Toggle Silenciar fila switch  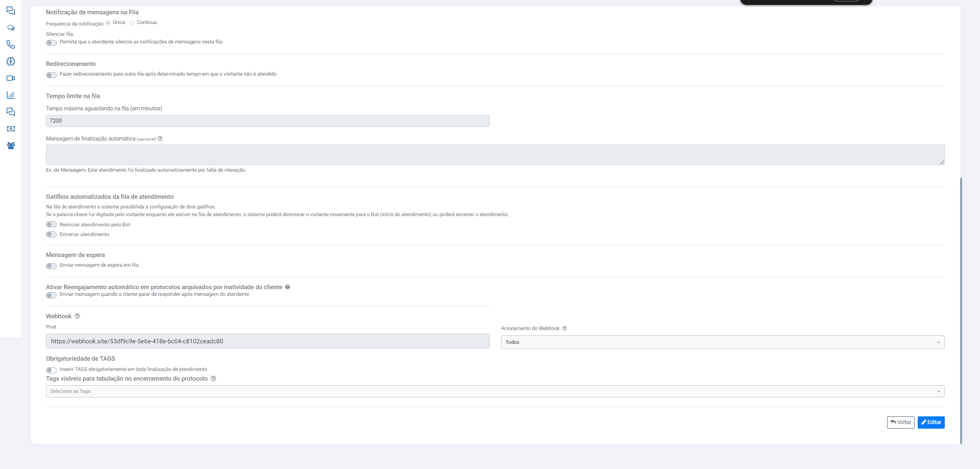51,42
